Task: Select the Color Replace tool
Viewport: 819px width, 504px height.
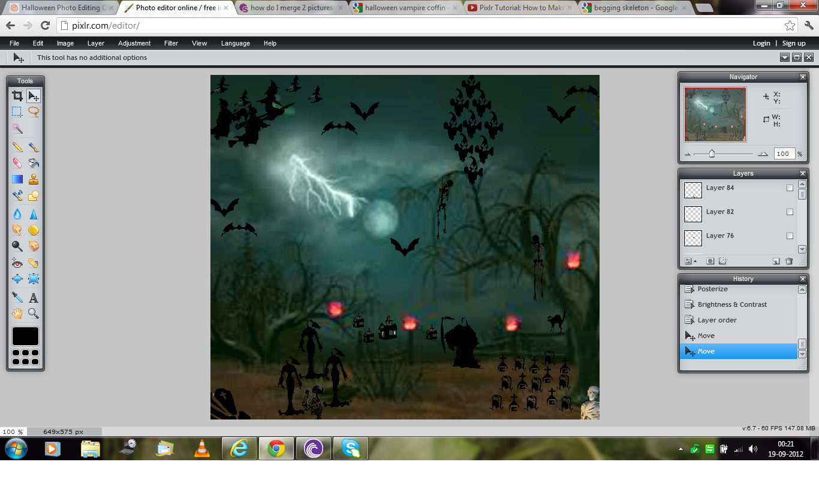Action: (x=17, y=195)
